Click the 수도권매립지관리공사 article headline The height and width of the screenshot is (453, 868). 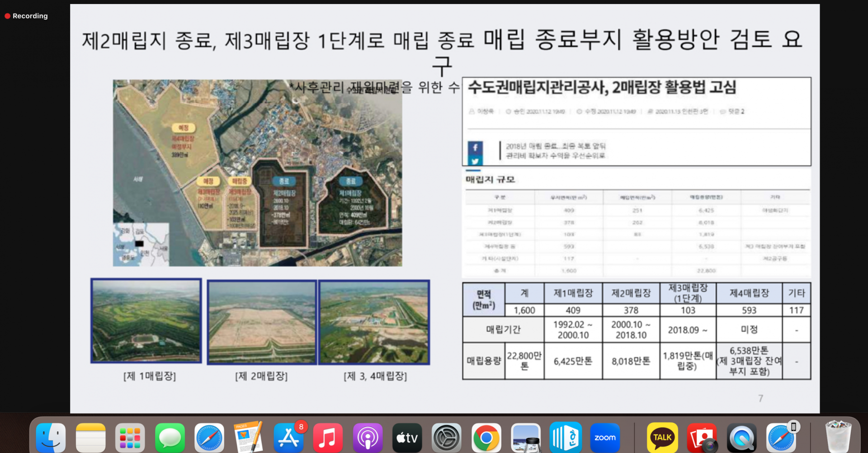pos(602,87)
